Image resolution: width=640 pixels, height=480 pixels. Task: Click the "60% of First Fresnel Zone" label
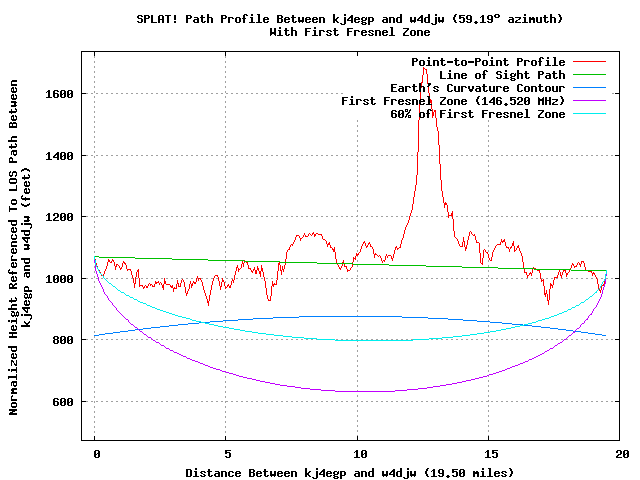pos(477,114)
